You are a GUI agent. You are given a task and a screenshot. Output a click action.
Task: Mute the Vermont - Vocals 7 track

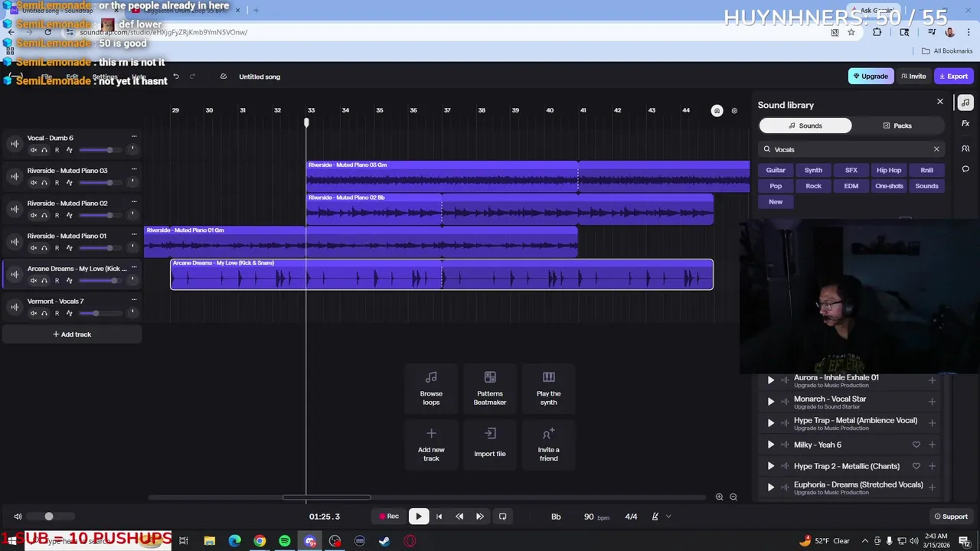tap(34, 313)
